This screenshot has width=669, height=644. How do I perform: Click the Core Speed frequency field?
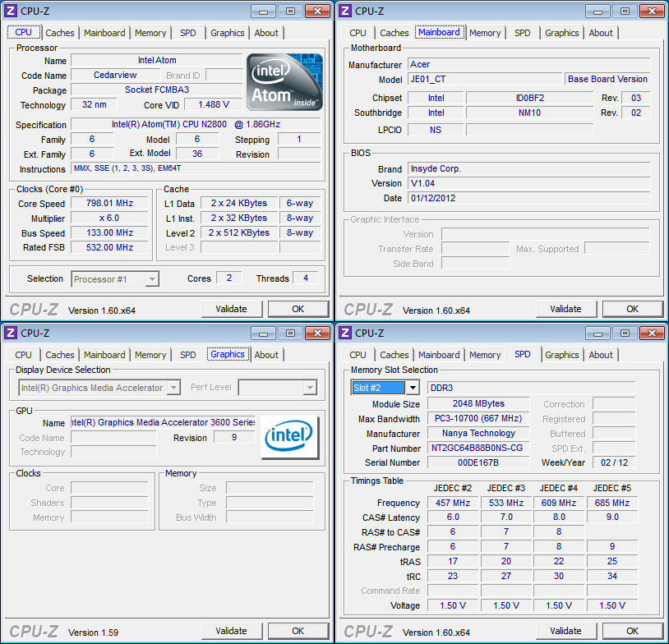(x=109, y=204)
